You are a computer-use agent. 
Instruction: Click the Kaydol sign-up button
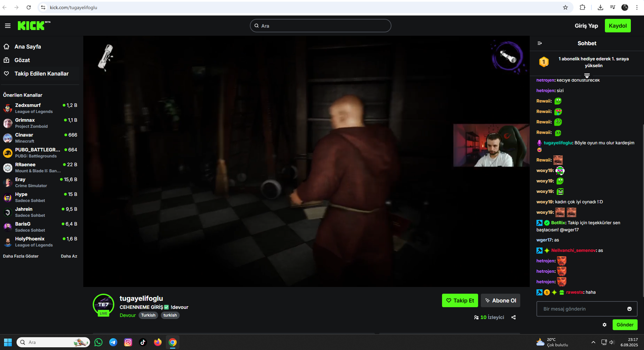pyautogui.click(x=617, y=26)
